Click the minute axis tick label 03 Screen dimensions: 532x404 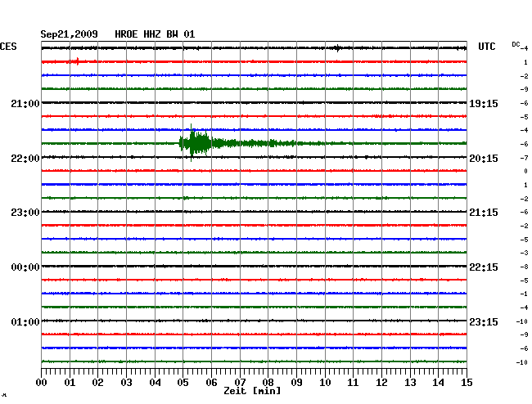point(126,382)
